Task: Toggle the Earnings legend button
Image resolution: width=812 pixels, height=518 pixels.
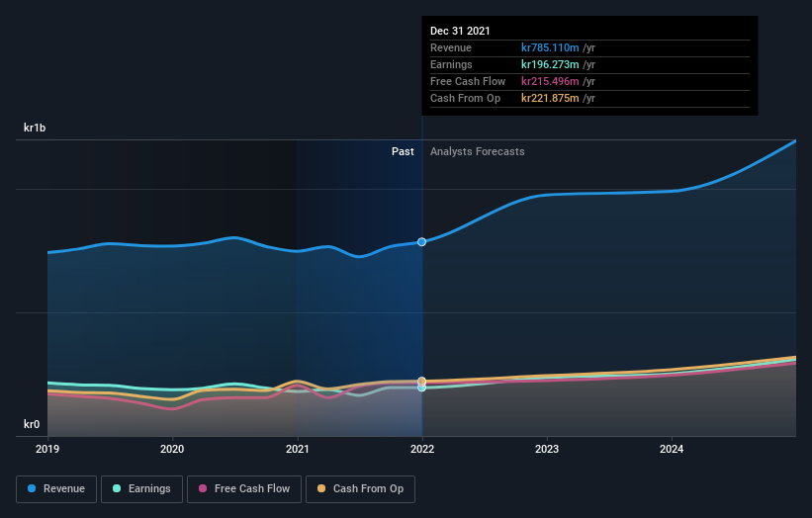Action: (x=141, y=489)
